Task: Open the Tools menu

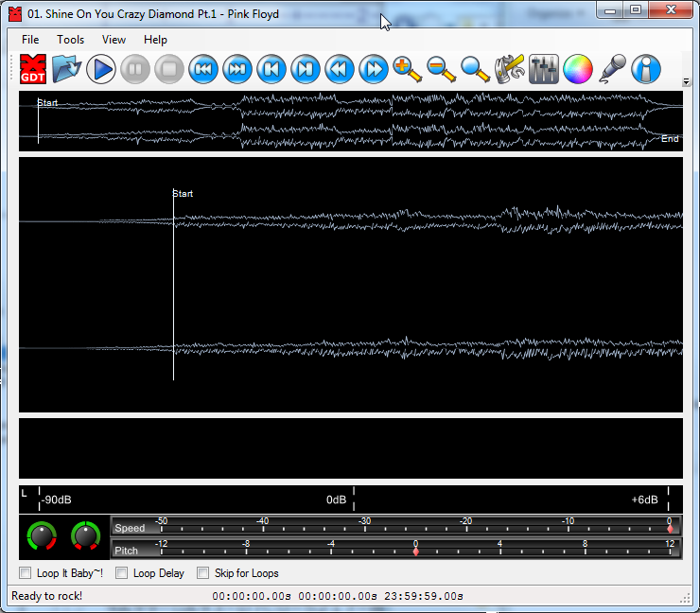Action: tap(71, 40)
